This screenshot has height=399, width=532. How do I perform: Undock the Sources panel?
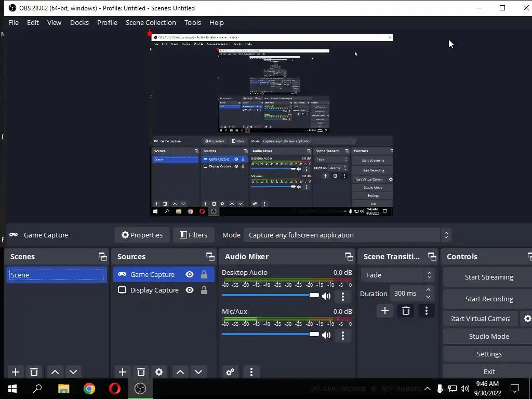tap(210, 257)
